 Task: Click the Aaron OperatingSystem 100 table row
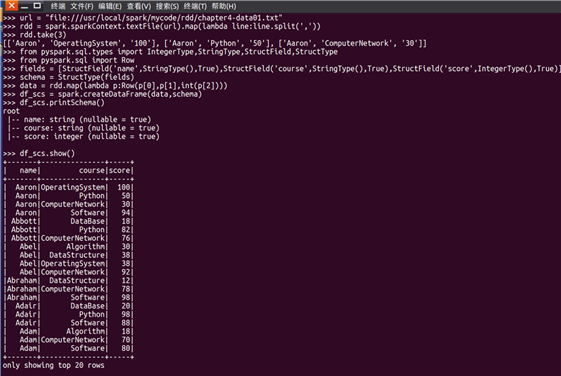(x=68, y=187)
